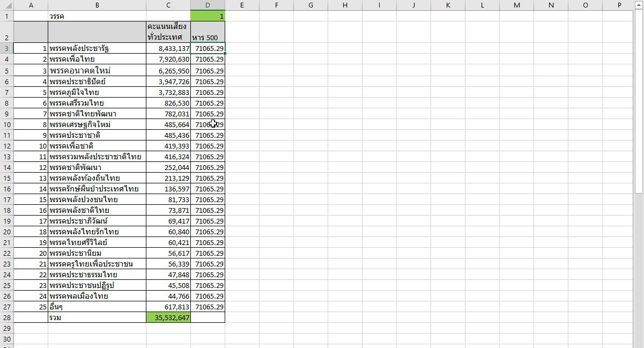Select the อื่นๆ cell

coord(97,307)
